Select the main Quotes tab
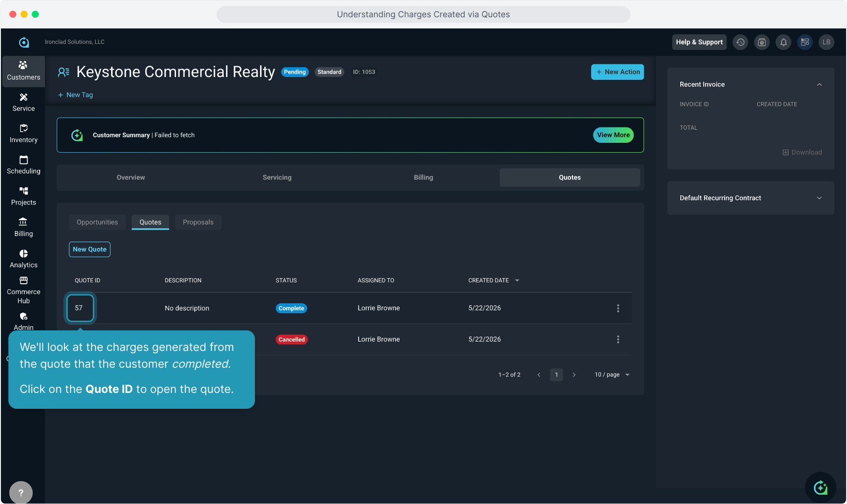The width and height of the screenshot is (847, 504). (570, 177)
